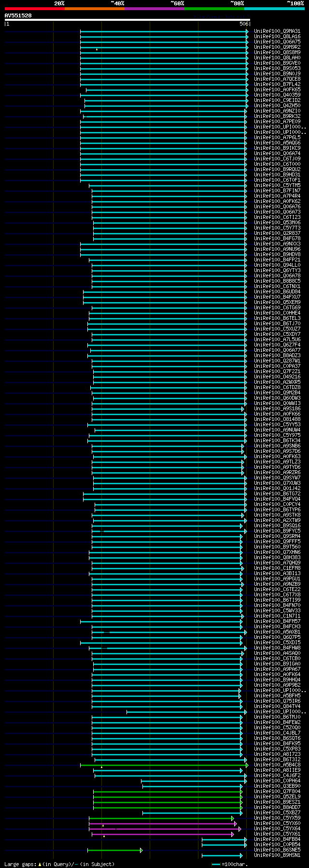Select UniRef100_B8ADD7 in the hit list
309x868 pixels.
(277, 808)
